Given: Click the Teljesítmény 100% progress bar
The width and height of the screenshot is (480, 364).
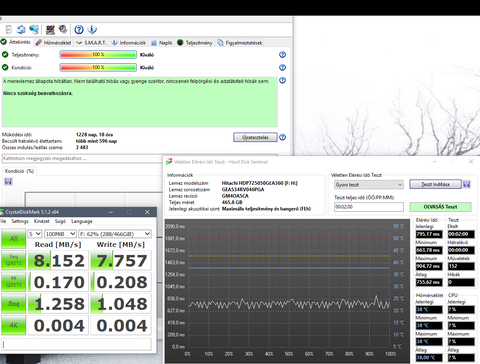Looking at the screenshot, I should [98, 55].
